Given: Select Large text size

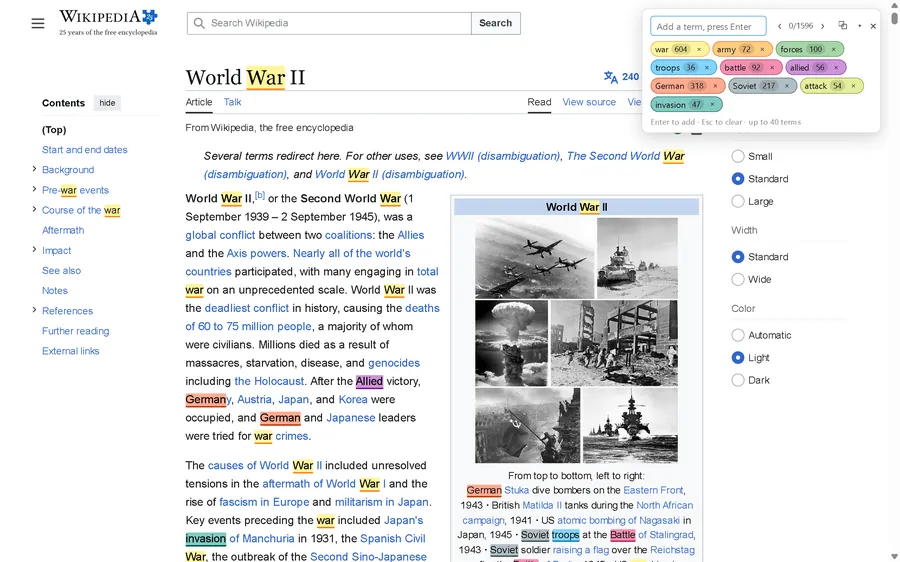Looking at the screenshot, I should tap(738, 201).
